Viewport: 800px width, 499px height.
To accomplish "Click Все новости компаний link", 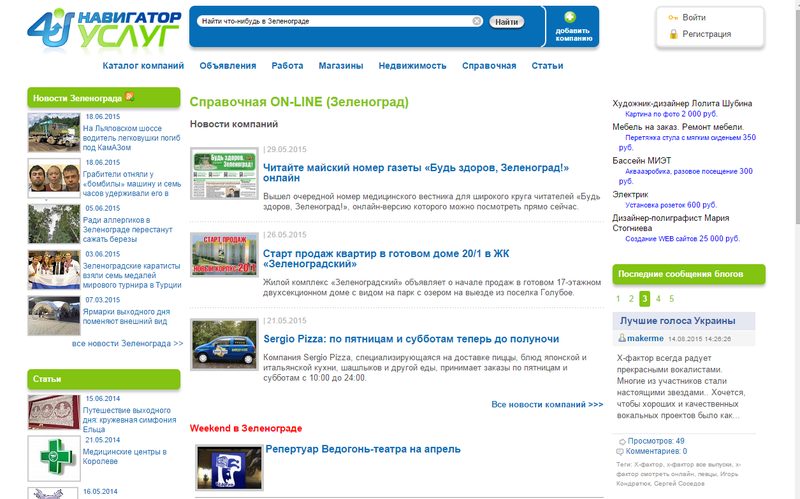I will click(547, 404).
